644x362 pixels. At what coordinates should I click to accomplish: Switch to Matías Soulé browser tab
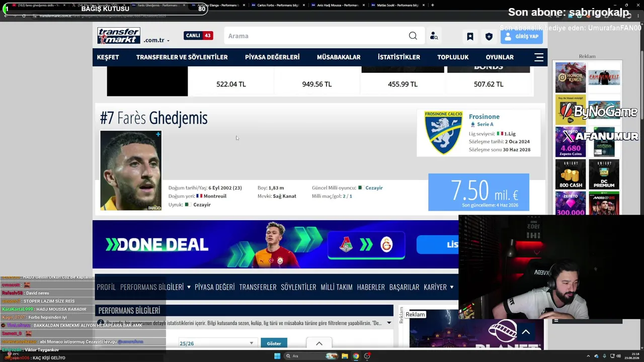tap(397, 5)
